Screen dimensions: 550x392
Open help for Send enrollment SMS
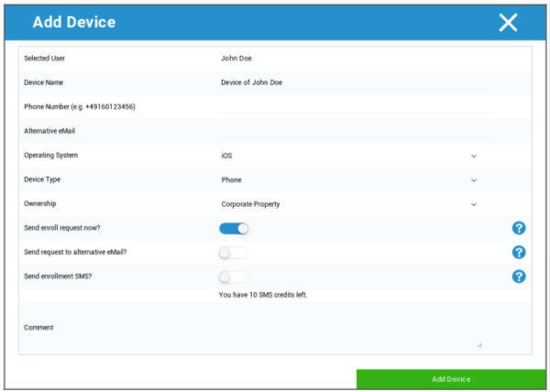[x=519, y=276]
